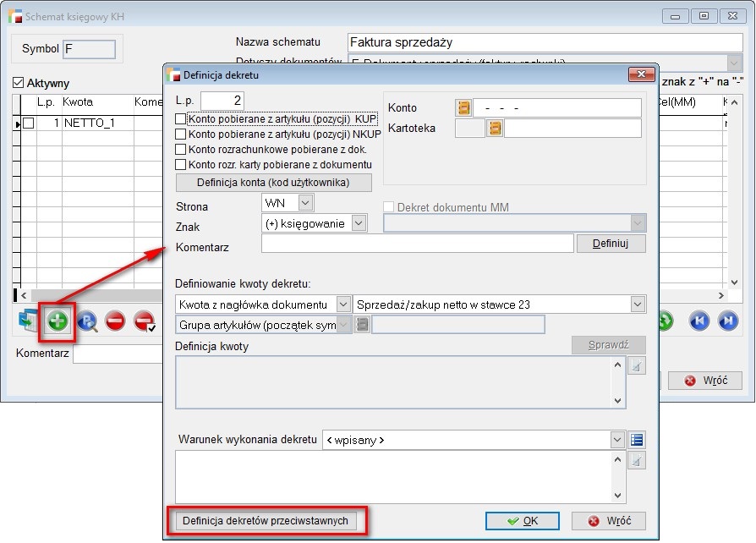The height and width of the screenshot is (543, 756).
Task: Enable 'Konto pobierane z artykułu (pozycji) KUP'
Action: coord(180,119)
